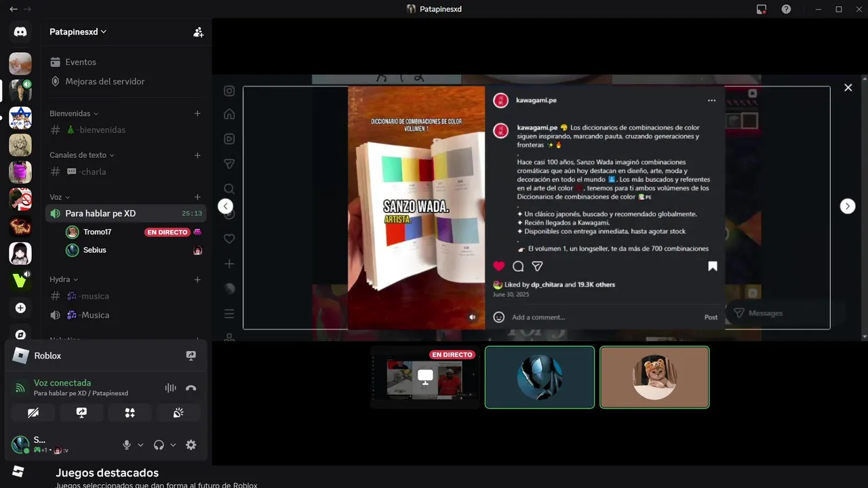This screenshot has width=868, height=488.
Task: Click the Post comment button
Action: point(711,317)
